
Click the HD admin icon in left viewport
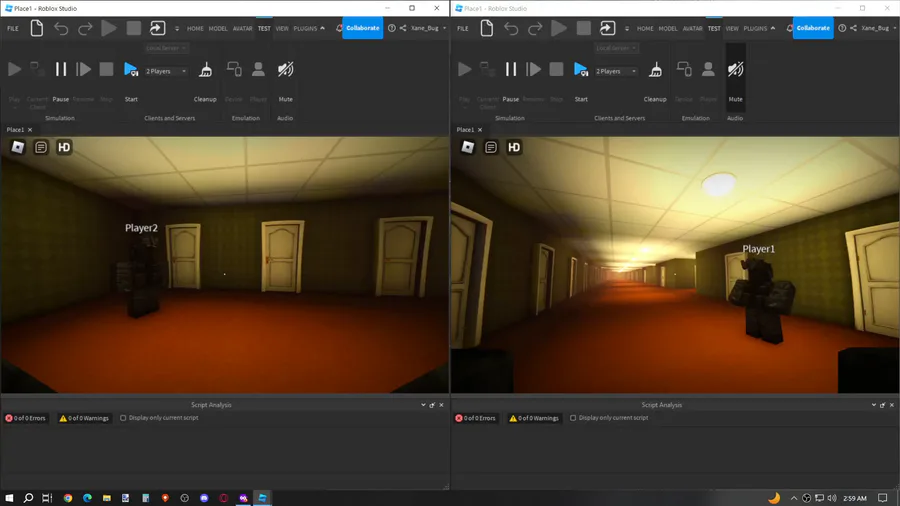tap(64, 147)
